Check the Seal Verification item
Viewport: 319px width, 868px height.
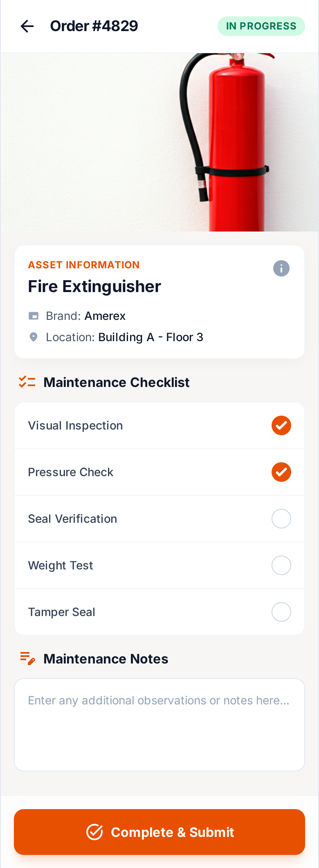[x=281, y=519]
